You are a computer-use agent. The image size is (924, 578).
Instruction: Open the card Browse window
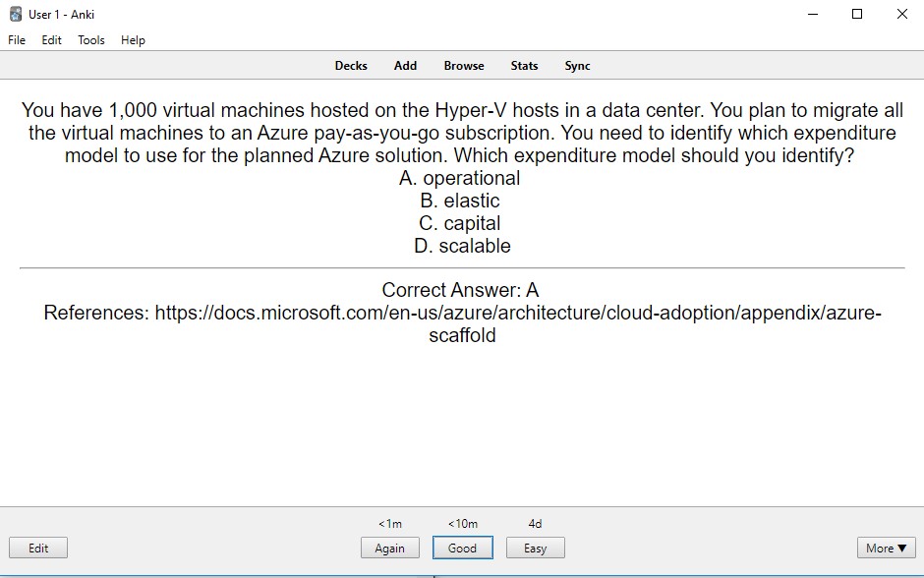(464, 66)
